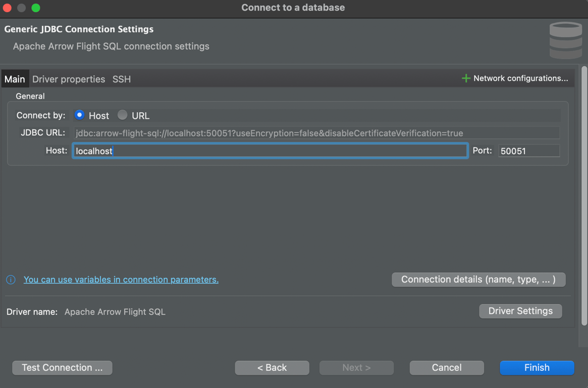
Task: Click the Host input field with localhost
Action: (x=270, y=151)
